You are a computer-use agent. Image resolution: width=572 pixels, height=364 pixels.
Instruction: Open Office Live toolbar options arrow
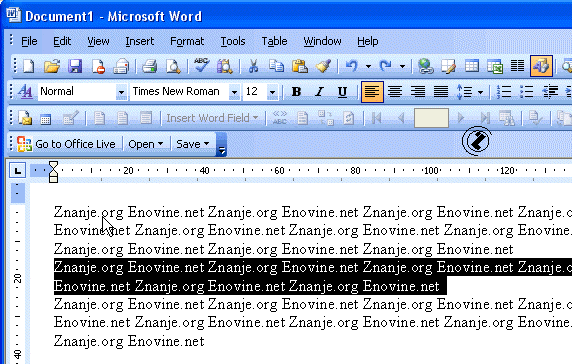coord(221,145)
